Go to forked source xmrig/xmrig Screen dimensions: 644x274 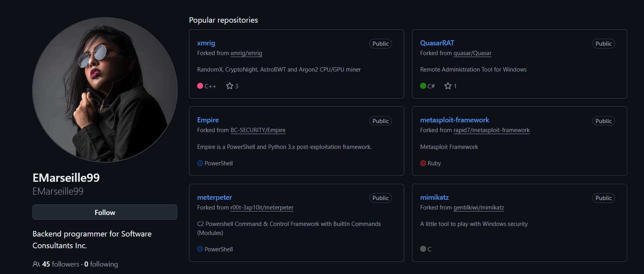coord(246,53)
